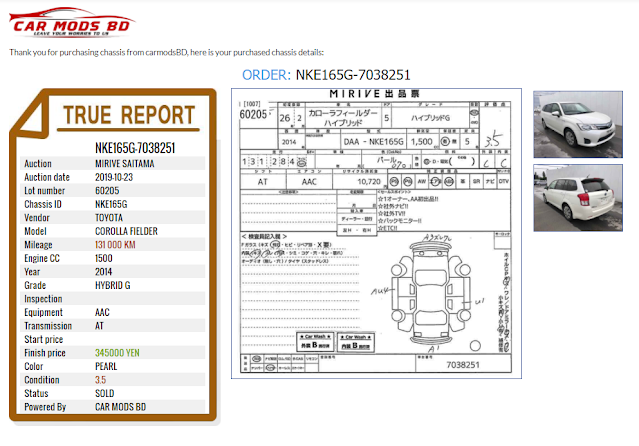Select the mileage 131 000 KM

115,245
